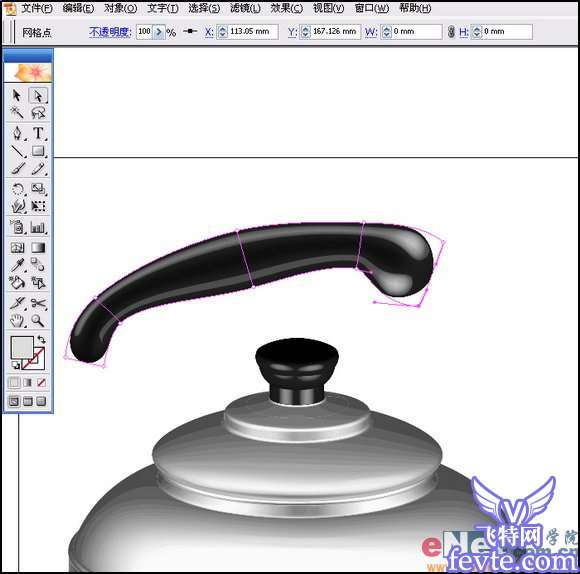
Task: Select the Free Transform tool
Action: pos(38,206)
